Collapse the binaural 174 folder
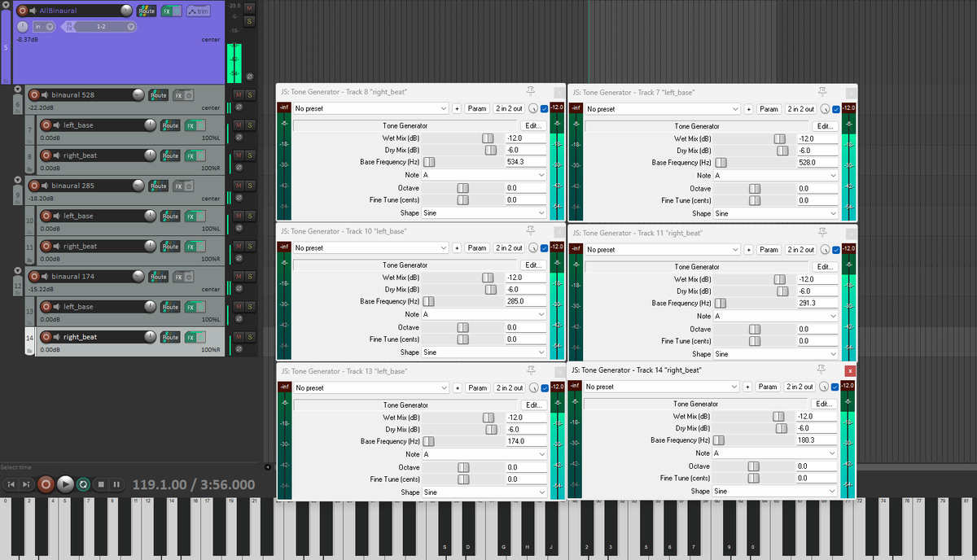 pos(18,272)
